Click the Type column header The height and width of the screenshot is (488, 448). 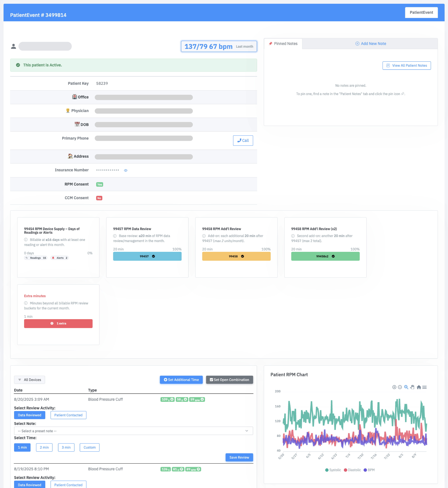pyautogui.click(x=92, y=390)
